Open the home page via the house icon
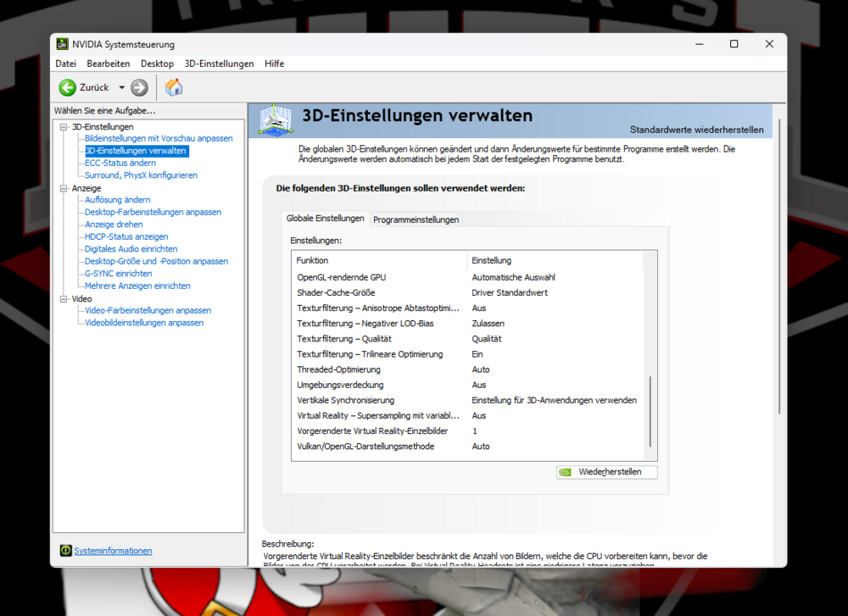Screen dimensions: 848x616 pyautogui.click(x=174, y=87)
